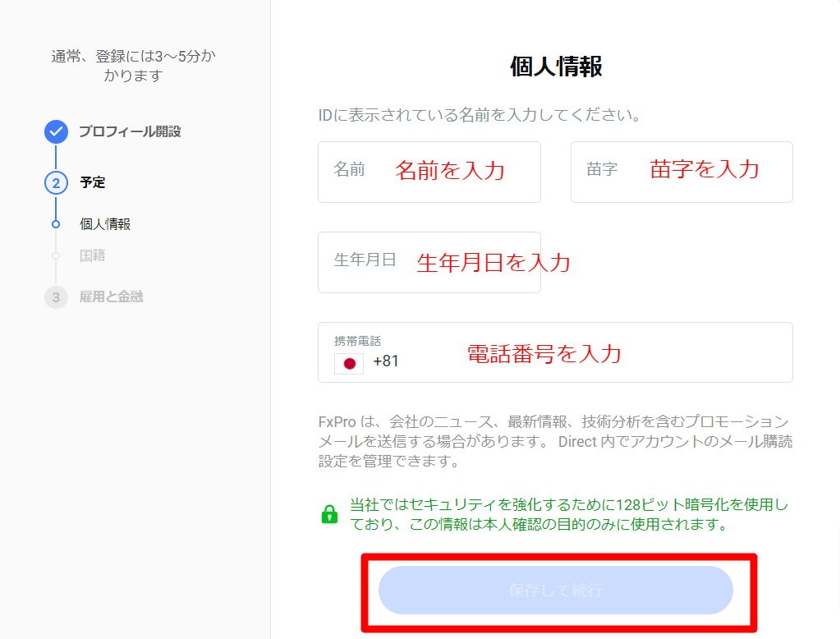Click the 雇用と金融 step label
The height and width of the screenshot is (639, 840).
[x=110, y=297]
